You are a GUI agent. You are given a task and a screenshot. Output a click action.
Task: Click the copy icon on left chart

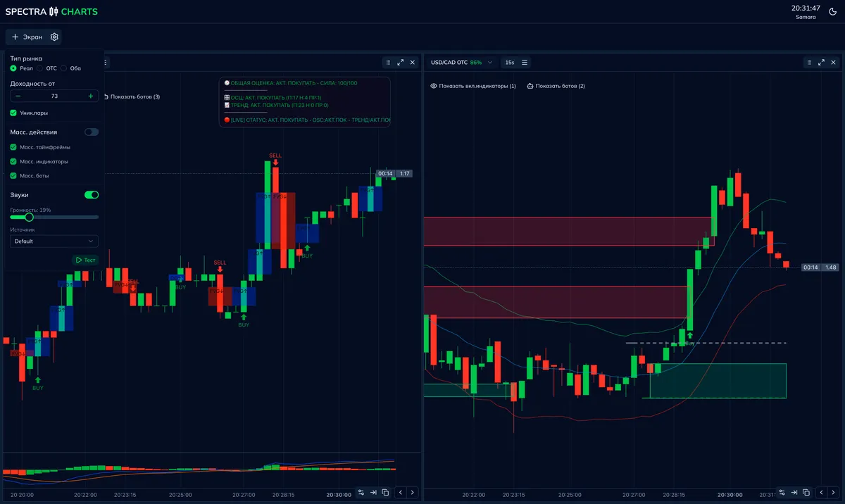385,493
